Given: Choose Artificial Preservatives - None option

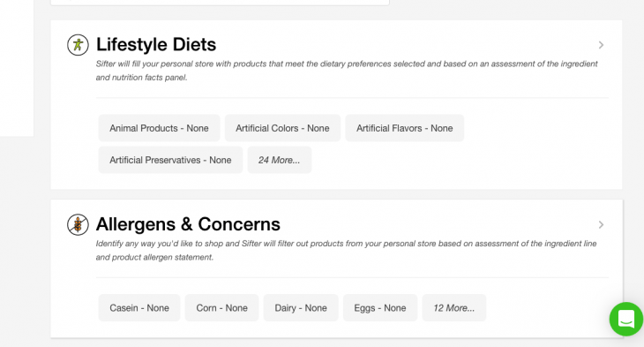Looking at the screenshot, I should [x=170, y=160].
